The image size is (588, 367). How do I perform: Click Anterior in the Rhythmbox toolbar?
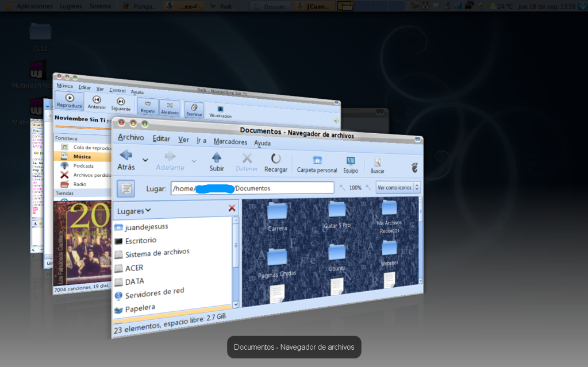click(97, 102)
